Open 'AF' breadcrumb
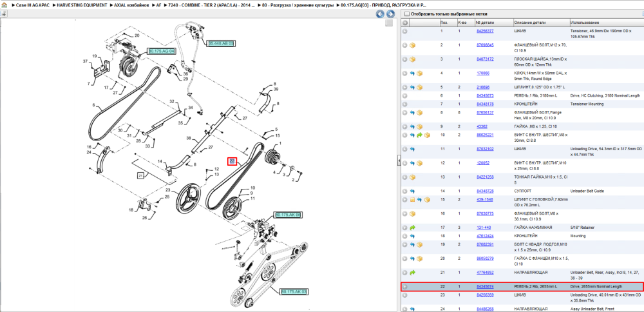Screen dimensions: 644x312 pyautogui.click(x=158, y=6)
